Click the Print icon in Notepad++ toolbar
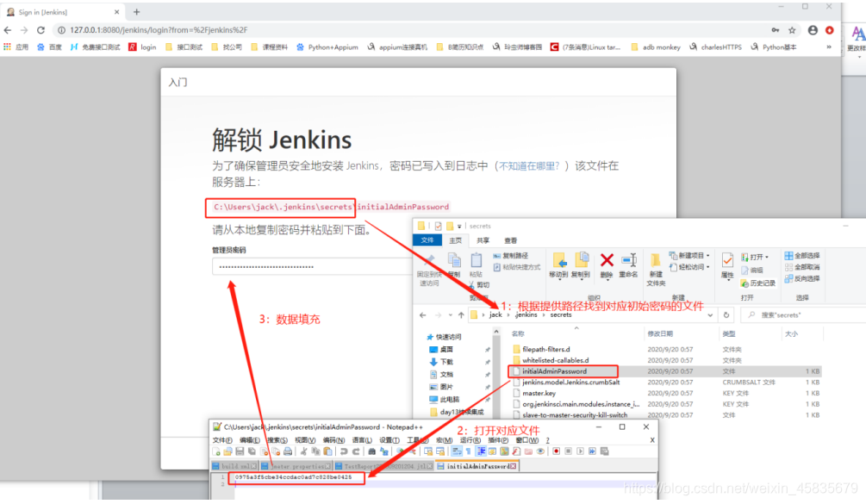866x504 pixels. coord(288,451)
